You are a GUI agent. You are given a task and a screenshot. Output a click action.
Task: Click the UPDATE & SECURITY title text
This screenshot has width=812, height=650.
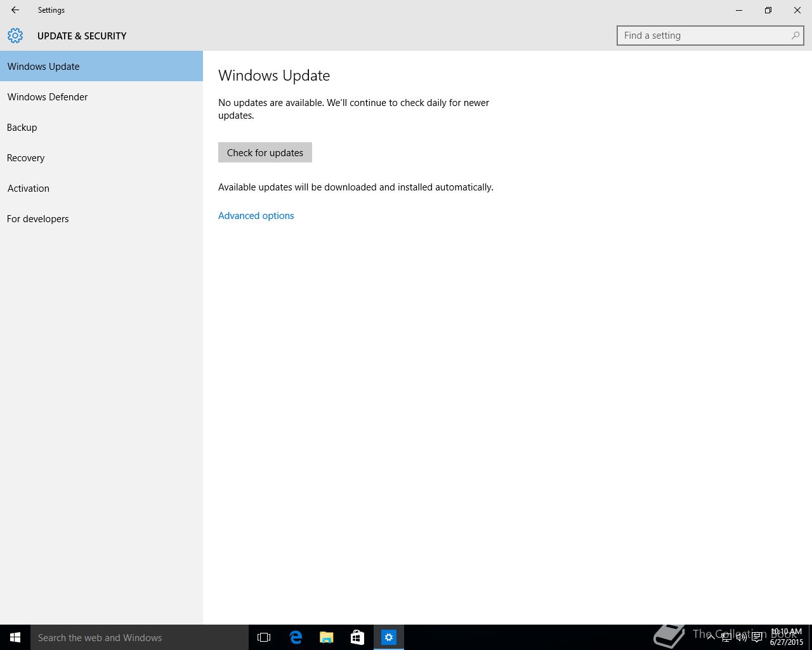click(82, 36)
